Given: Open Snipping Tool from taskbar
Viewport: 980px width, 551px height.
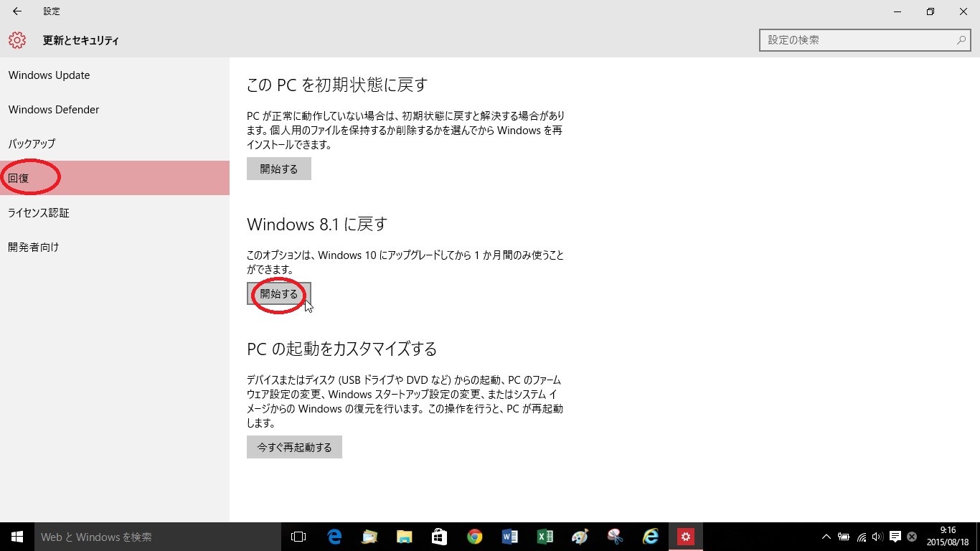Looking at the screenshot, I should pos(615,537).
